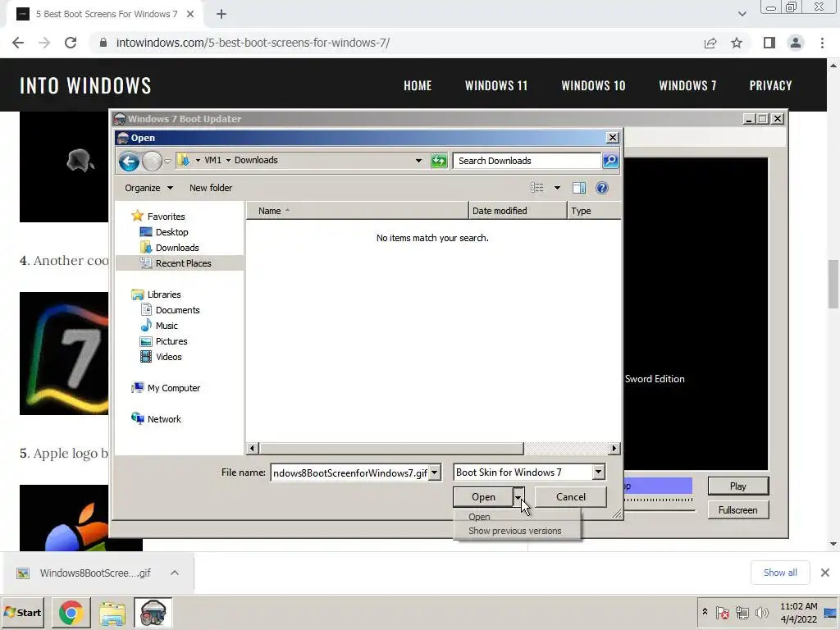840x630 pixels.
Task: Open Chrome tab search chevron
Action: pos(742,14)
